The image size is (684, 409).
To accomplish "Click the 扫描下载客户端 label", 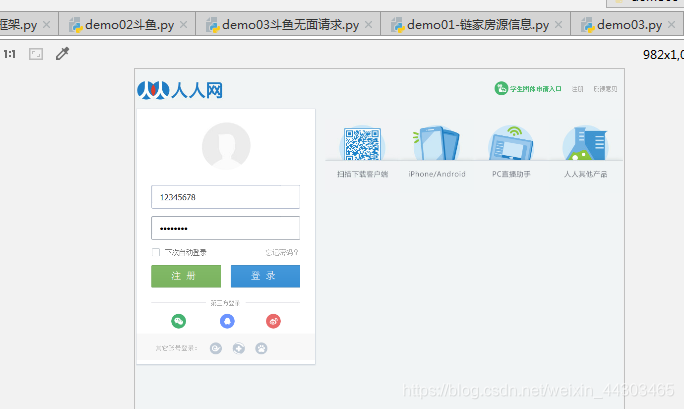I will click(363, 174).
